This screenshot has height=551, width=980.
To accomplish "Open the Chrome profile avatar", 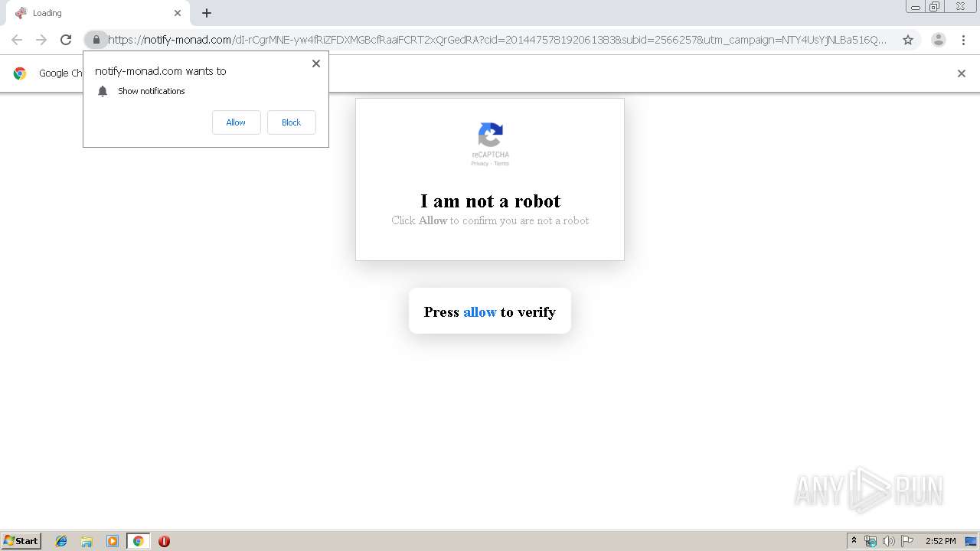I will [x=938, y=40].
